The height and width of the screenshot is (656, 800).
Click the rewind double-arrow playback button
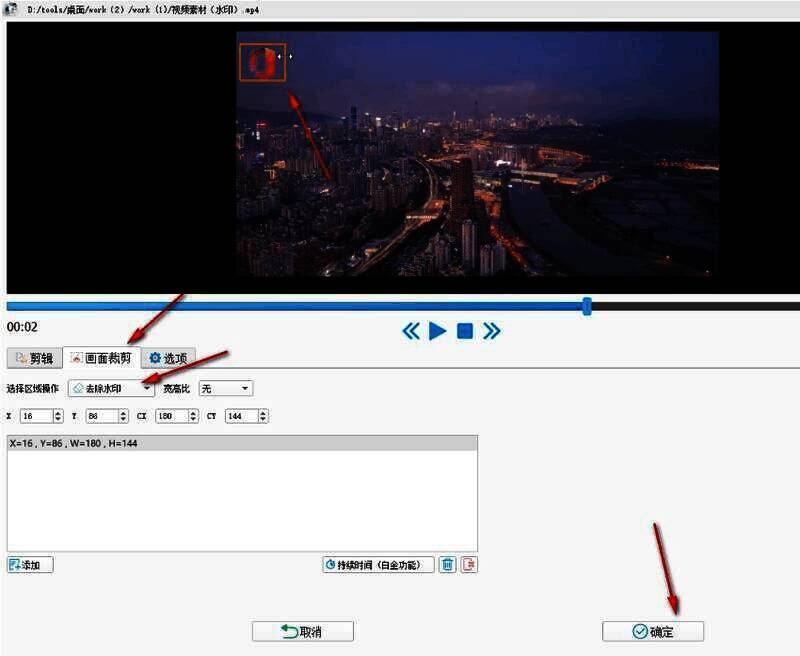pyautogui.click(x=411, y=331)
